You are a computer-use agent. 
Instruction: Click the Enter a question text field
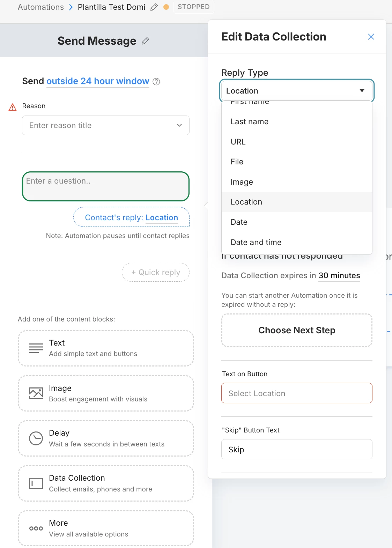[x=105, y=186]
